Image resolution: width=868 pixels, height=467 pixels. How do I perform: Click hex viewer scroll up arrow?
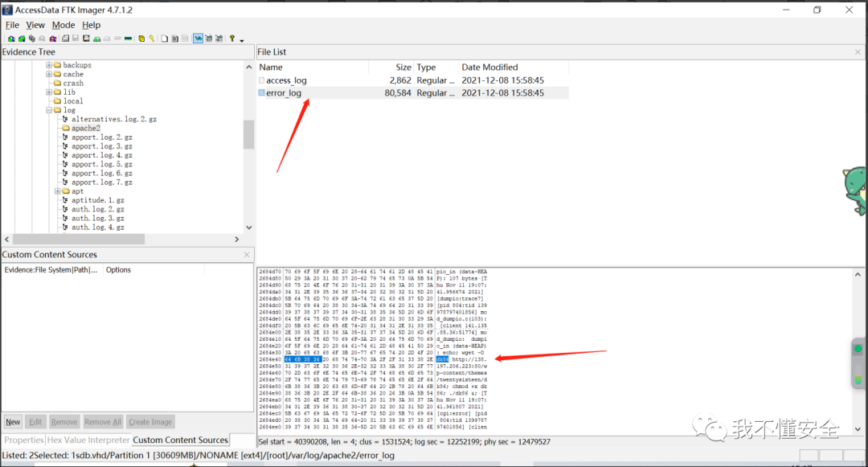[x=858, y=274]
